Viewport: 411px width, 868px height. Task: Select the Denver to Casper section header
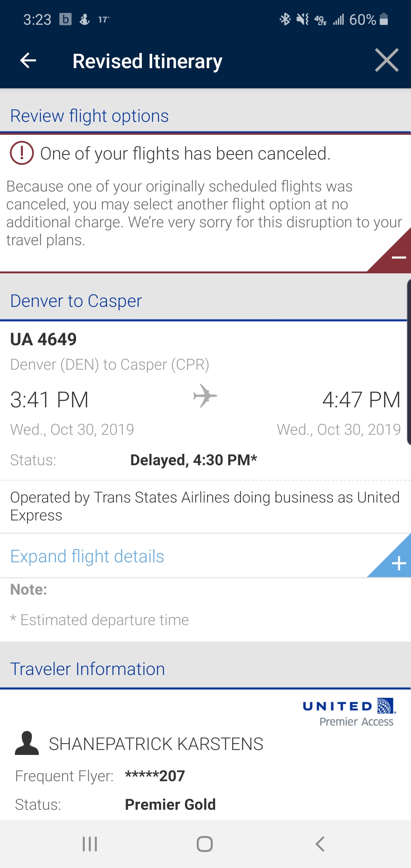click(x=76, y=301)
